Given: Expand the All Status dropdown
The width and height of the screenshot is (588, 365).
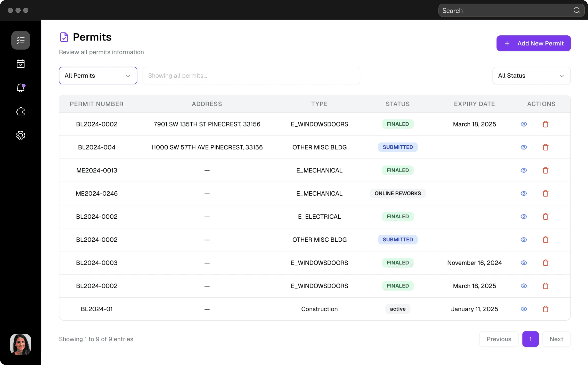Looking at the screenshot, I should point(531,75).
